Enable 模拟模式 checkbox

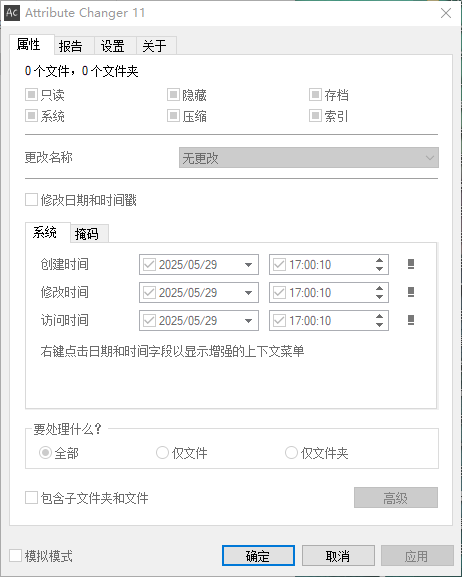click(15, 556)
